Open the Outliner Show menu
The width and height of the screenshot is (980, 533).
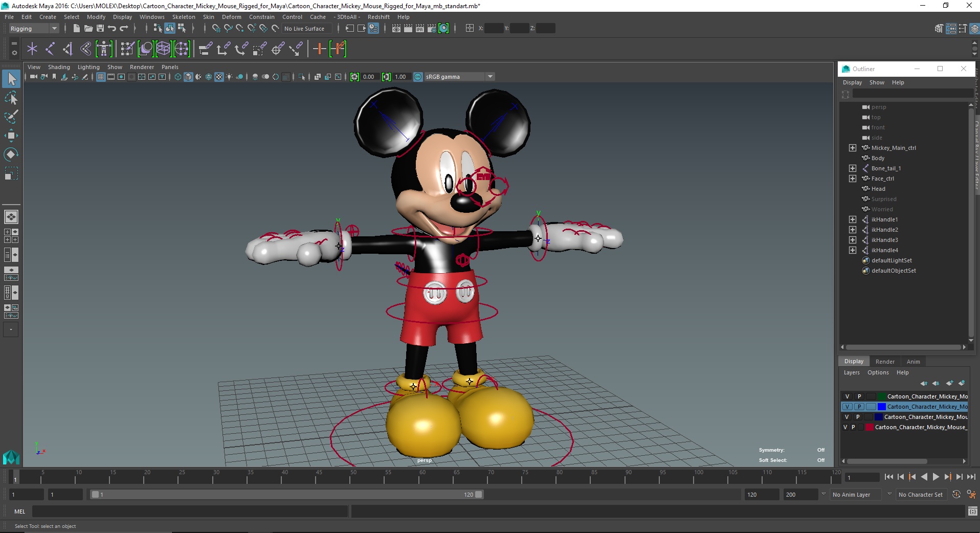tap(877, 82)
